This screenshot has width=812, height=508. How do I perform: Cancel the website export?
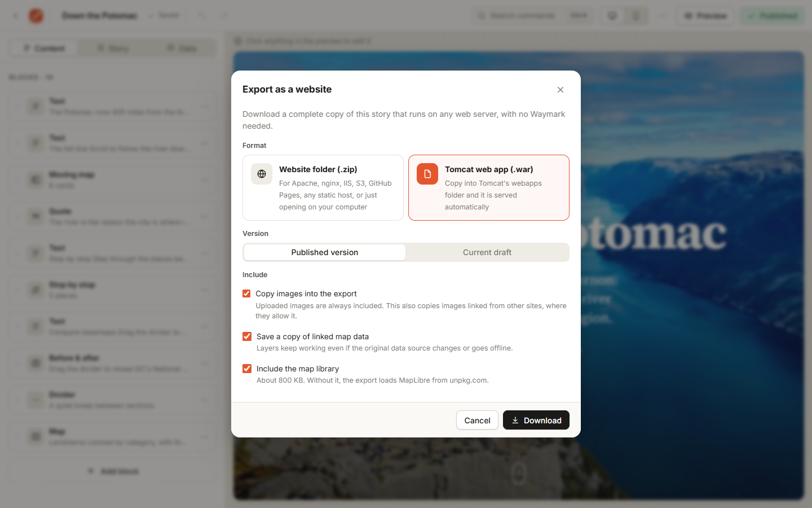(477, 420)
